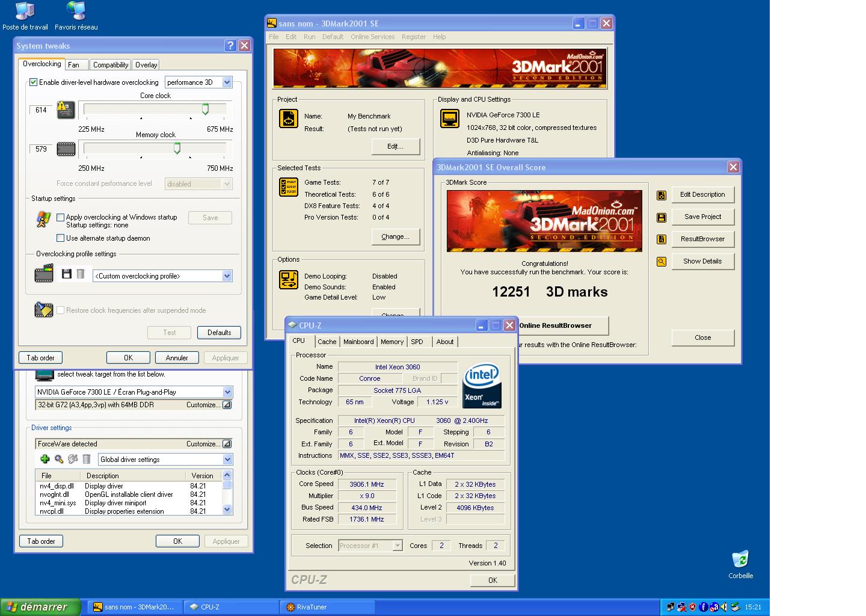This screenshot has width=866, height=616.
Task: Expand the Custom overclocking profile dropdown
Action: click(x=227, y=276)
